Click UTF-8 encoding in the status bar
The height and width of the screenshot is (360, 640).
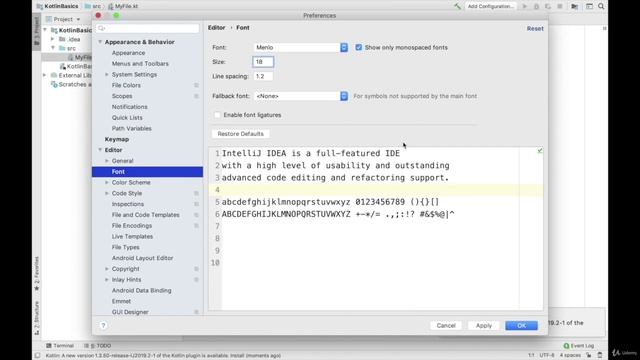pos(547,355)
